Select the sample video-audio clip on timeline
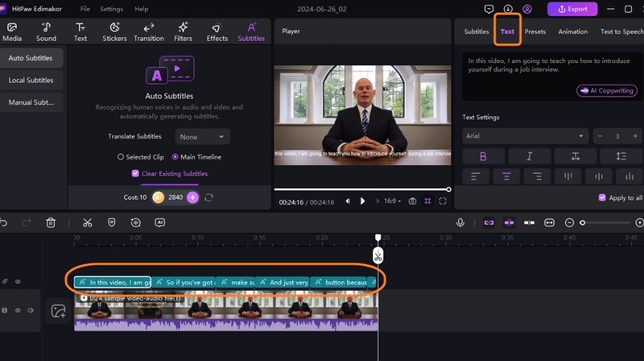The width and height of the screenshot is (644, 361). pyautogui.click(x=226, y=311)
